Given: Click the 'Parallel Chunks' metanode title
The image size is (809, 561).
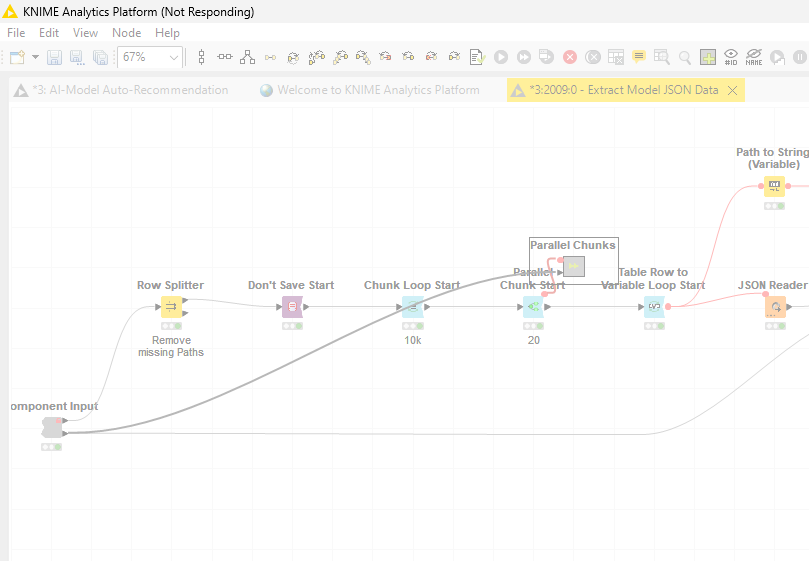Looking at the screenshot, I should click(573, 245).
